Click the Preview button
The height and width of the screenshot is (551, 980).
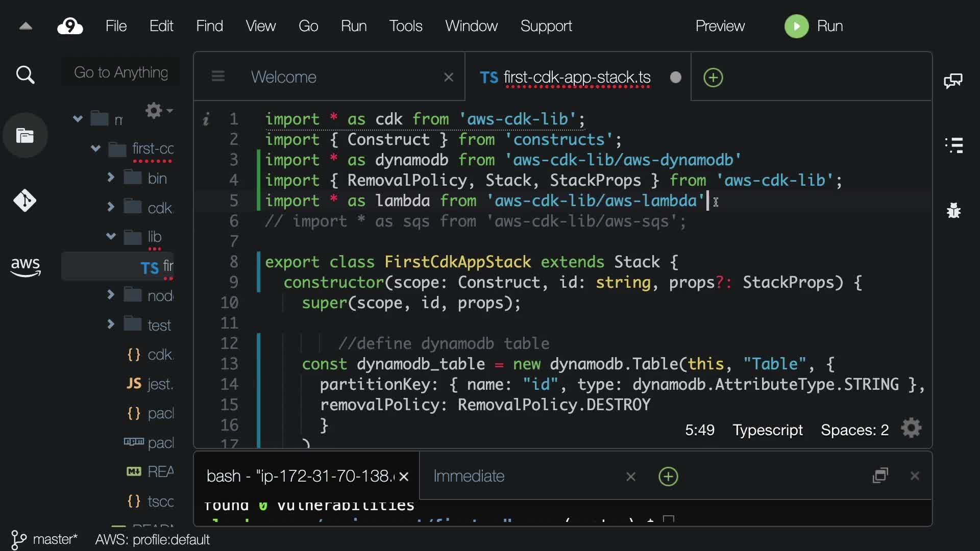(720, 26)
